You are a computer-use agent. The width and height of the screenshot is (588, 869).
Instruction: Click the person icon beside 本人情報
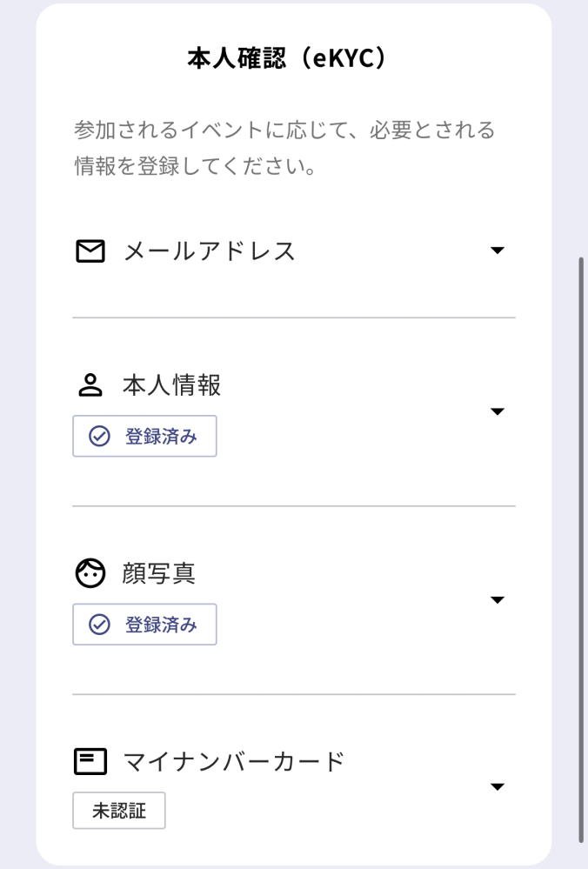[89, 384]
